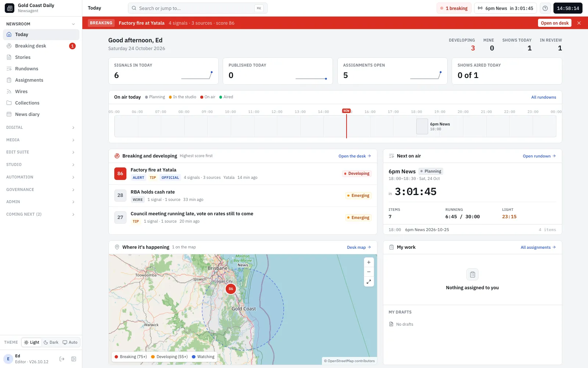Click the Gold Coast Daily logo icon

click(x=10, y=8)
